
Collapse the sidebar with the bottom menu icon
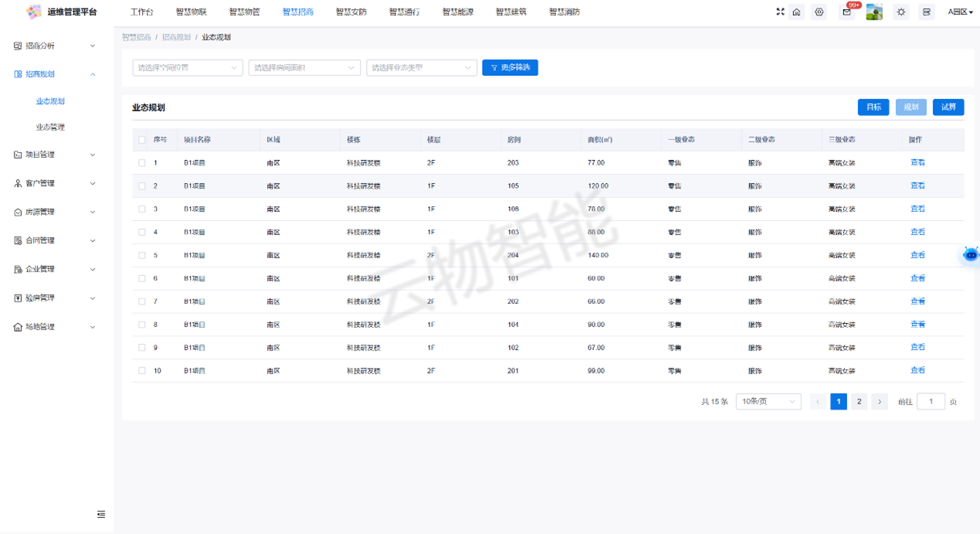click(101, 515)
